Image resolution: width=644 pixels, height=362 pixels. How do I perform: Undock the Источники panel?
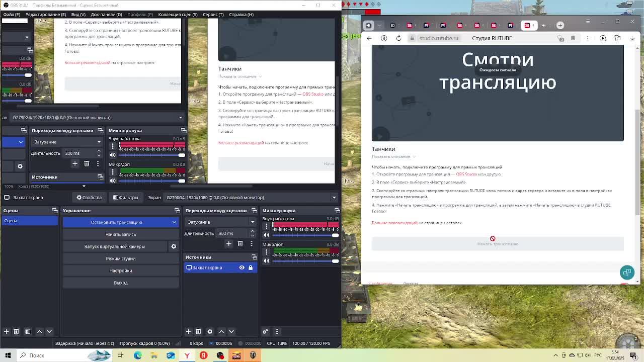point(254,257)
